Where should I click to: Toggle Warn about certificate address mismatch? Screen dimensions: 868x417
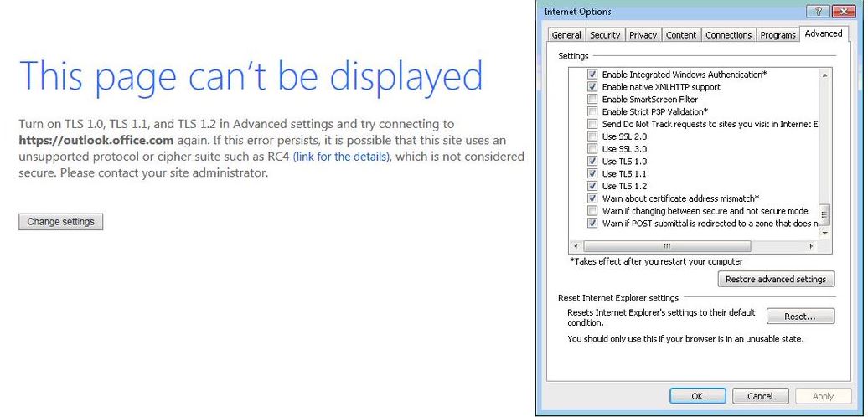(592, 198)
